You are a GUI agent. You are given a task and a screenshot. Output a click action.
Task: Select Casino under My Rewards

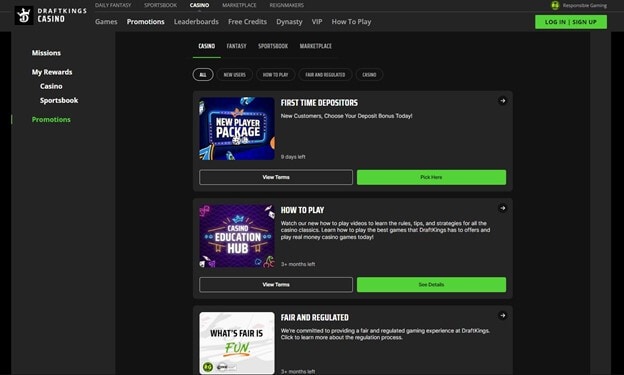(51, 86)
